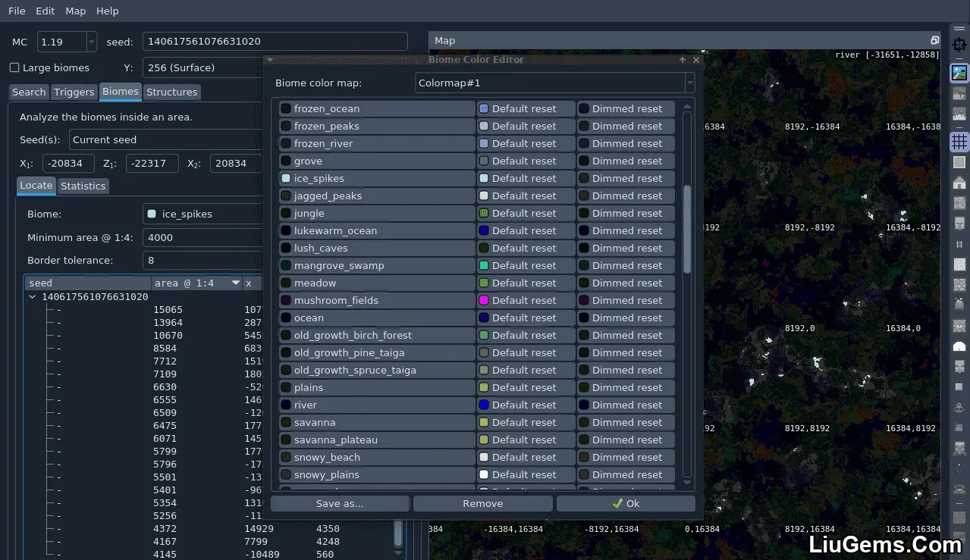Edit the savanna_plateau biome color

pos(377,440)
